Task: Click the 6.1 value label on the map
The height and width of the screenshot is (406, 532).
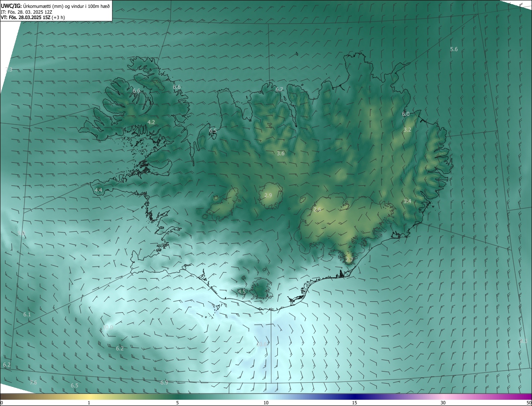Action: [x=27, y=315]
